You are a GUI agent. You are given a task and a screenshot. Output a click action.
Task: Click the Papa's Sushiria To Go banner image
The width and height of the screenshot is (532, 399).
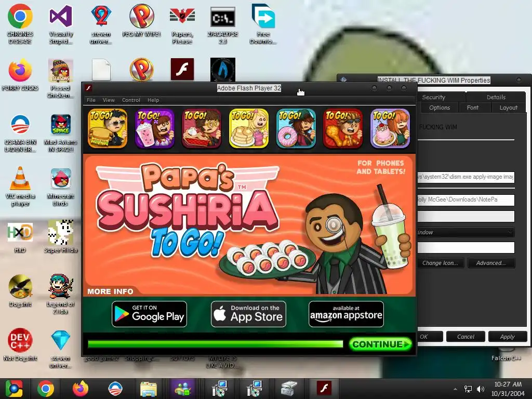coord(249,224)
